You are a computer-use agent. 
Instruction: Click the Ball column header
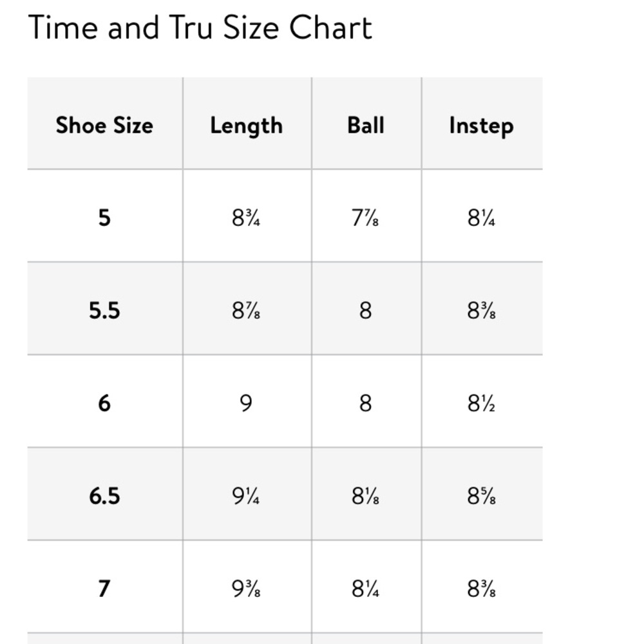pos(366,125)
